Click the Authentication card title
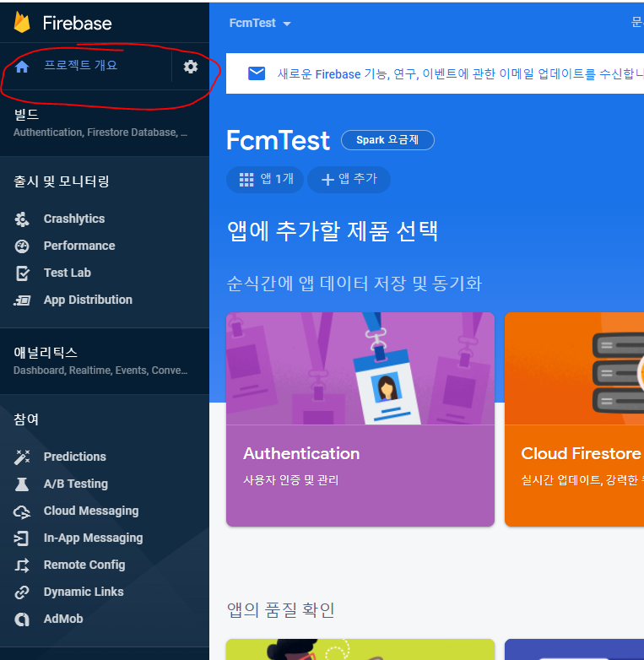Image resolution: width=644 pixels, height=660 pixels. click(x=301, y=454)
